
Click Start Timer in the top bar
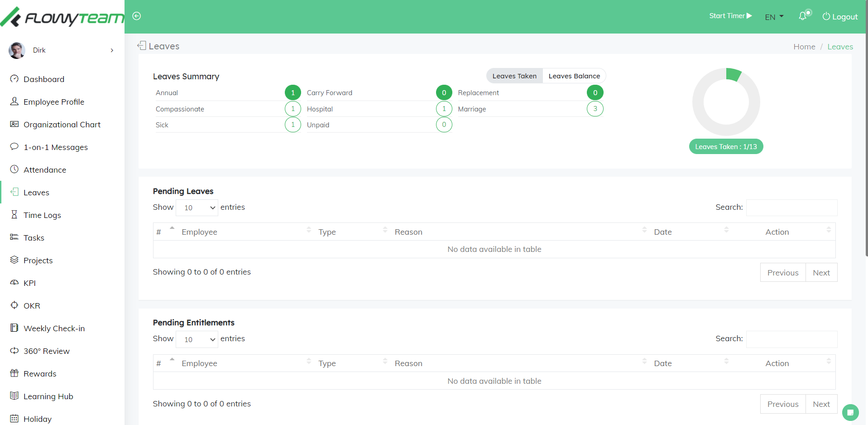tap(730, 15)
